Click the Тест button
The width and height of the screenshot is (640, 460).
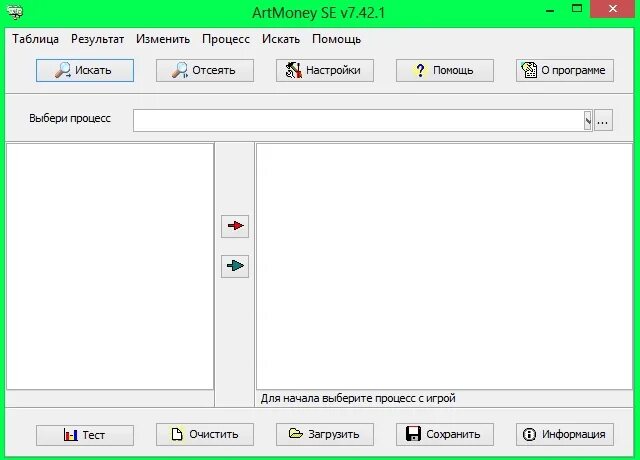pyautogui.click(x=85, y=435)
